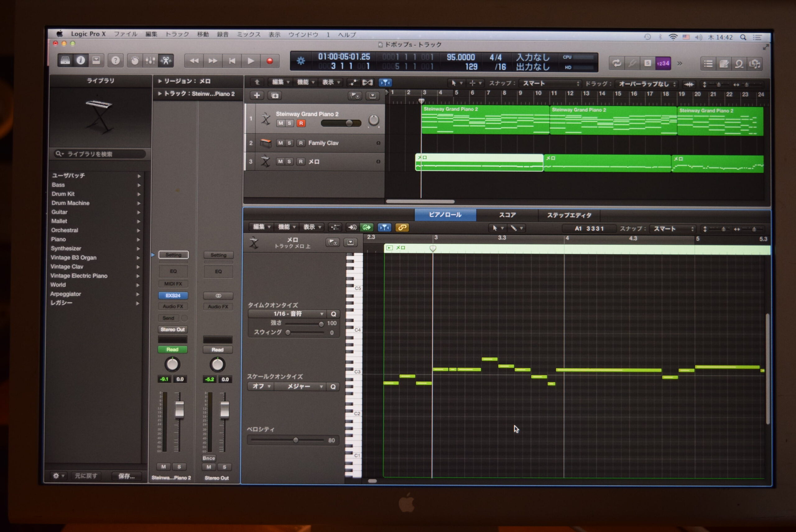This screenshot has width=796, height=532.
Task: Click the Steinway Grand Piano 2 pan knob
Action: [373, 120]
